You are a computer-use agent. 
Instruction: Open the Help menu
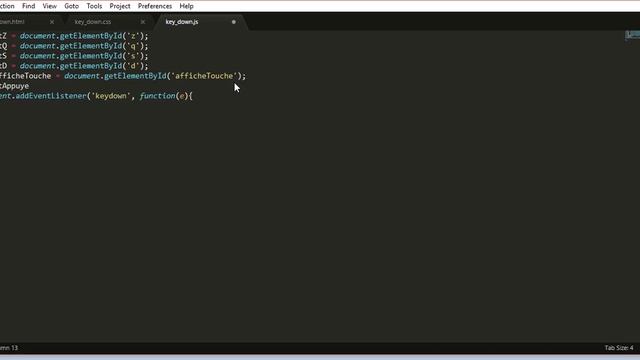(186, 6)
